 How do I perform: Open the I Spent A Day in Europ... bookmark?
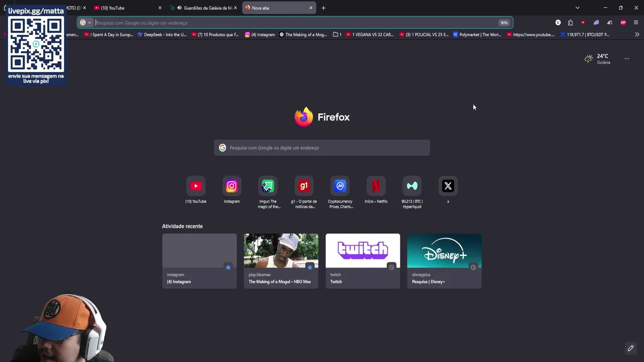[109, 35]
